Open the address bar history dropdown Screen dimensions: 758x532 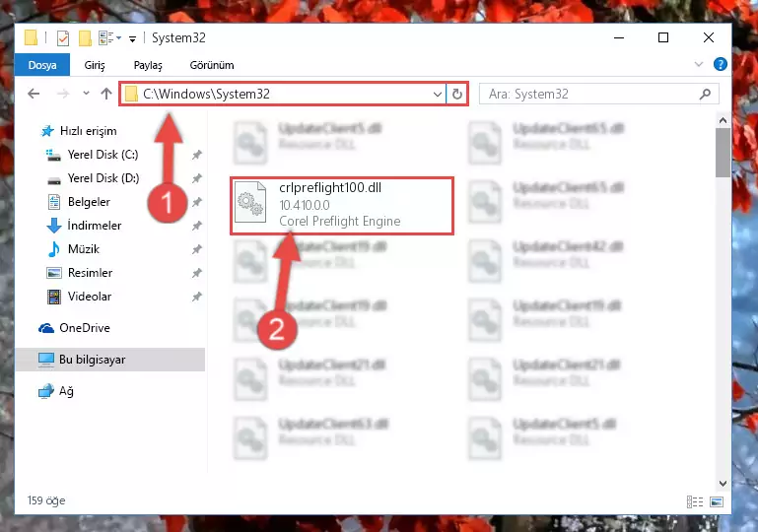(438, 94)
